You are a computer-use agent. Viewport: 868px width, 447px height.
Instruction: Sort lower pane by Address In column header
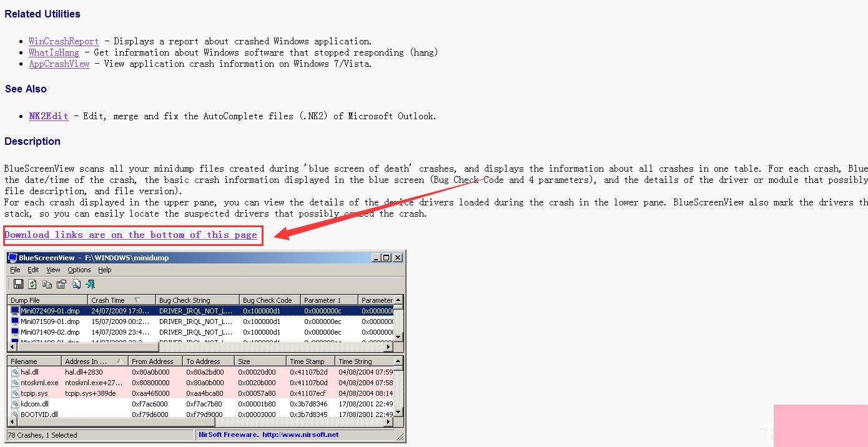(95, 361)
